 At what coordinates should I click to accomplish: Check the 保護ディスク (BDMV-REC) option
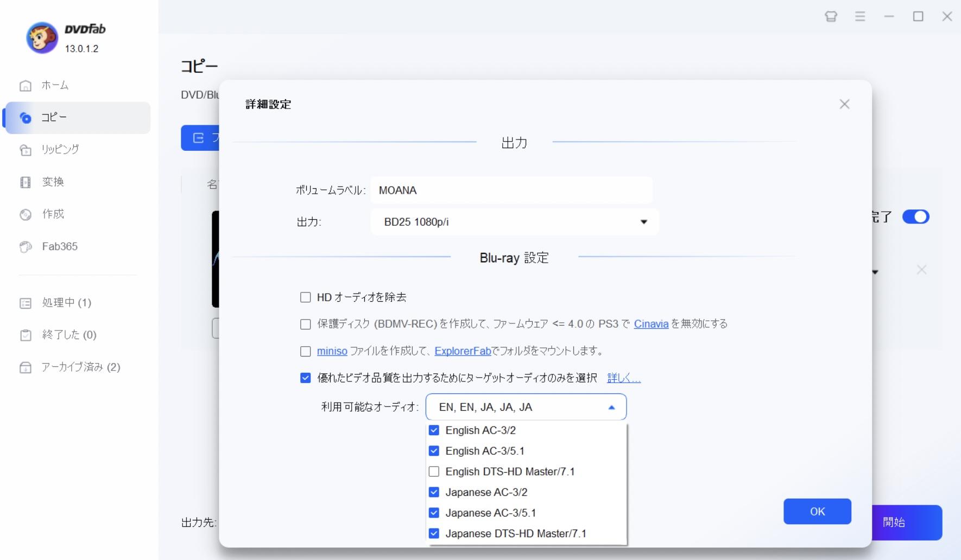(x=306, y=324)
